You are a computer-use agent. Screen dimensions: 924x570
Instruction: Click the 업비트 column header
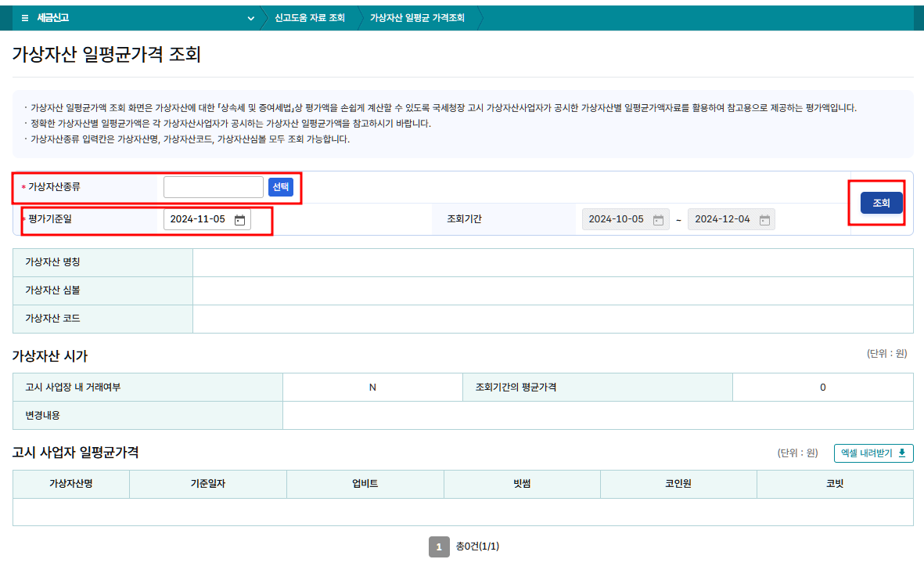point(365,483)
